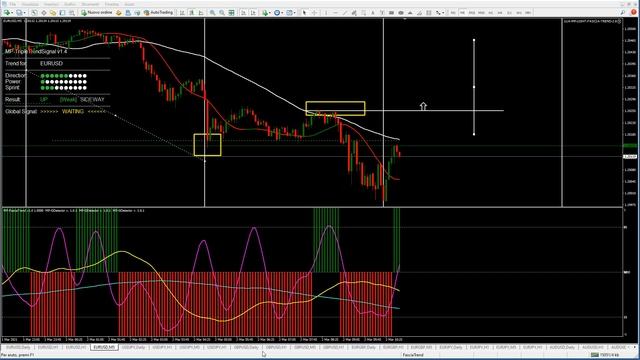The height and width of the screenshot is (360, 640).
Task: Open the Arrows objects dropdown
Action: [x=440, y=13]
